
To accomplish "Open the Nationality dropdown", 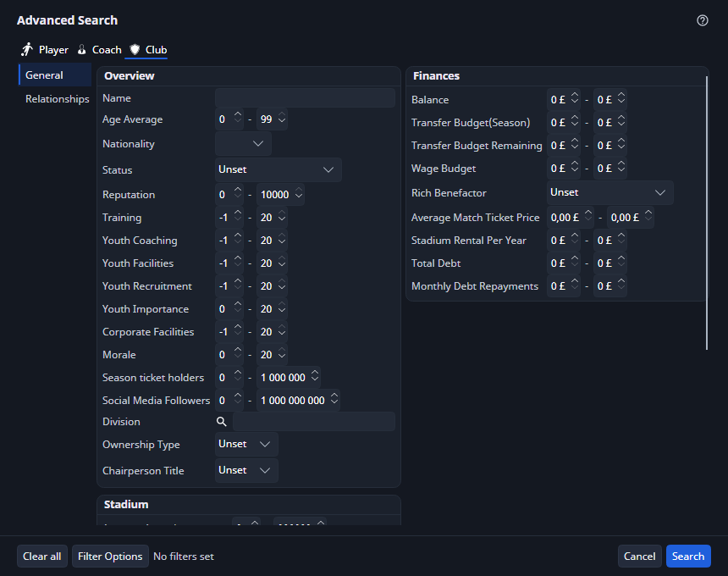I will (x=243, y=143).
